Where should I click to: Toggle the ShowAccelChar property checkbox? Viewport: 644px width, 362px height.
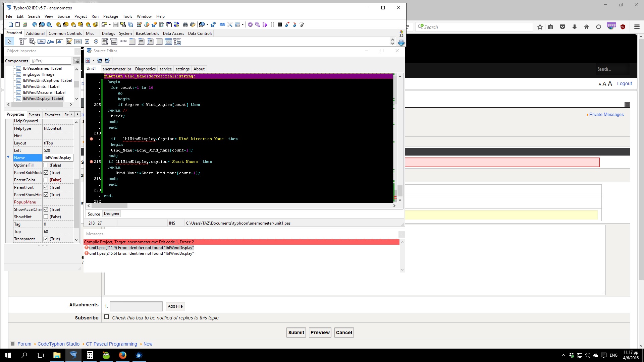pos(46,209)
